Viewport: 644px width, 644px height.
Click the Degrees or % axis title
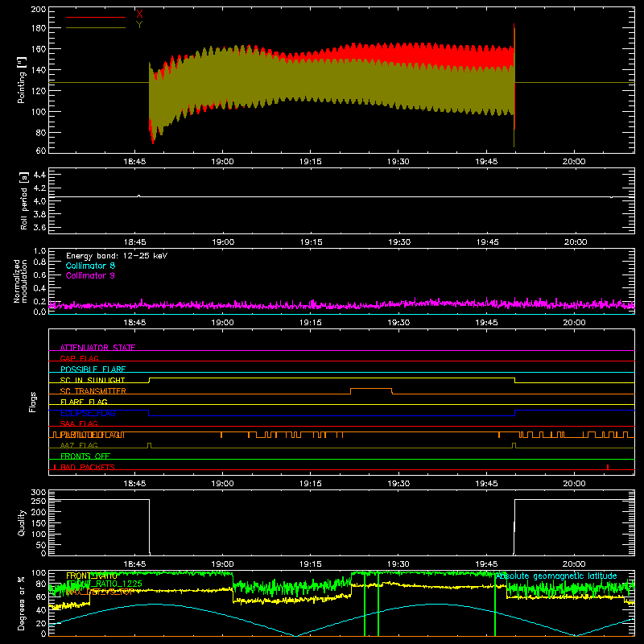pos(22,603)
